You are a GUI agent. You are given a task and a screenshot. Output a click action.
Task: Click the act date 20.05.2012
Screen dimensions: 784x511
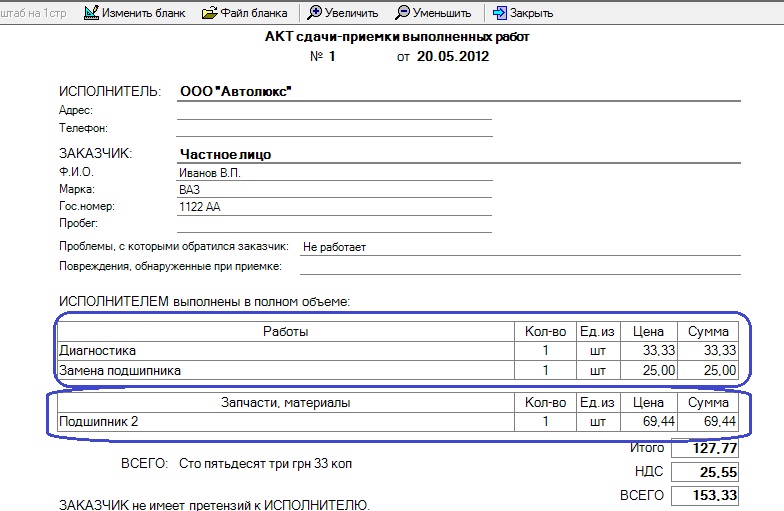point(453,56)
